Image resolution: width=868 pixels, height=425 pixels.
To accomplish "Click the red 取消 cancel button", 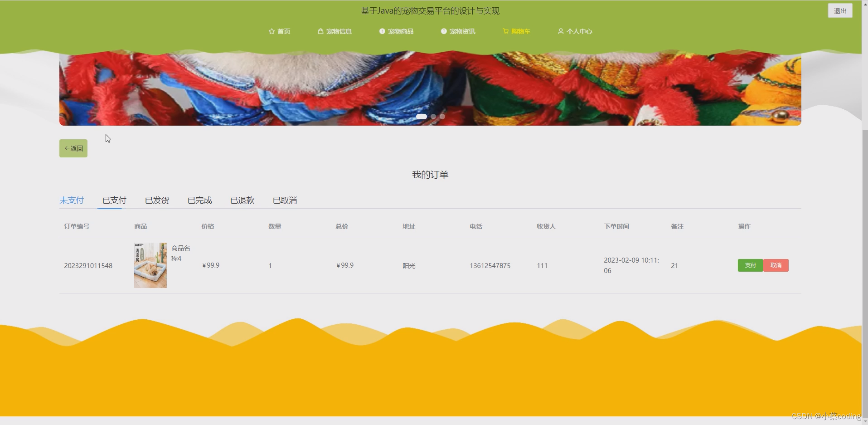I will click(x=776, y=265).
